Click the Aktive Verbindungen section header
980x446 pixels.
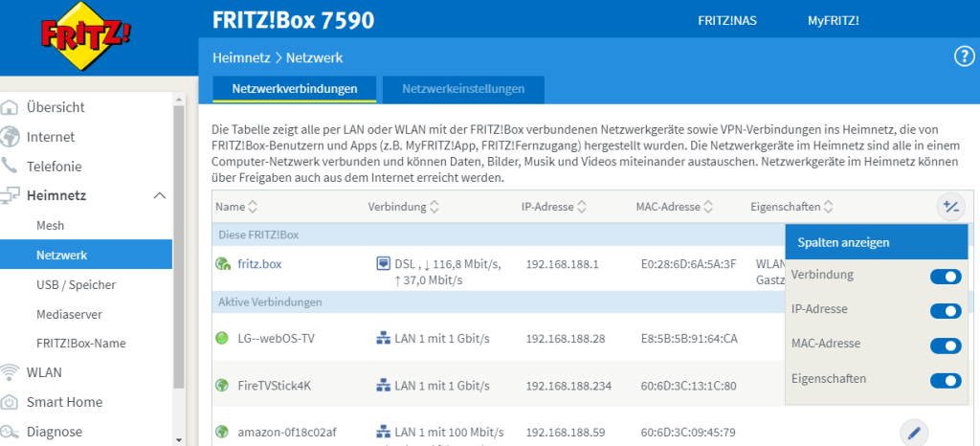click(270, 302)
